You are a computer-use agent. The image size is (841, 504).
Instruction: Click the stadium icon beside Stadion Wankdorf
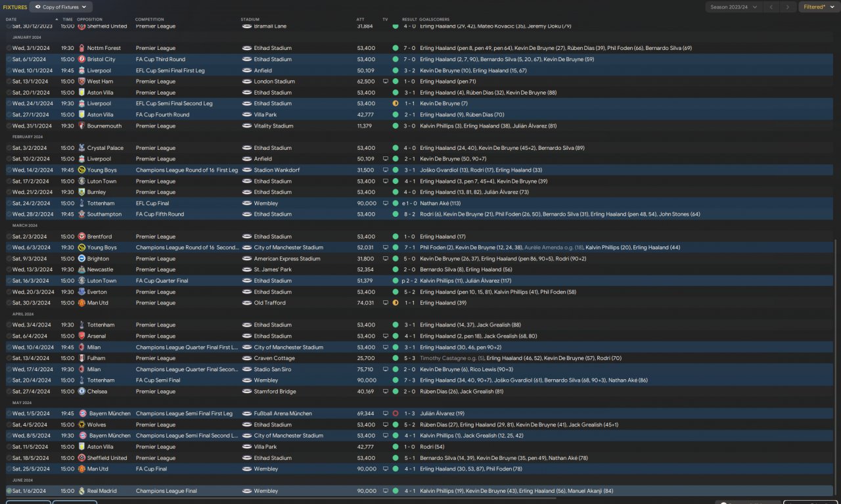click(x=247, y=170)
